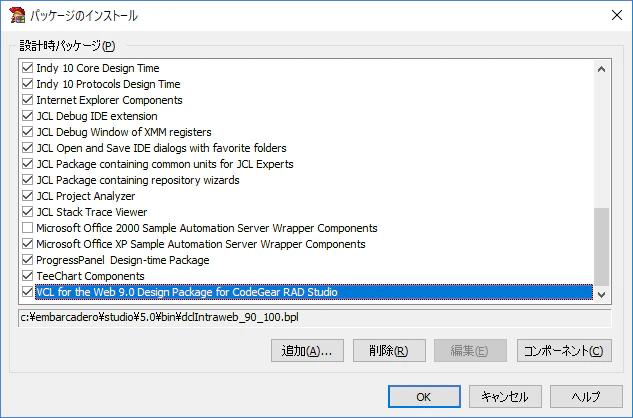Enable Microsoft Office 2000 Sample components checkbox
Viewport: 633px width, 418px height.
point(27,228)
